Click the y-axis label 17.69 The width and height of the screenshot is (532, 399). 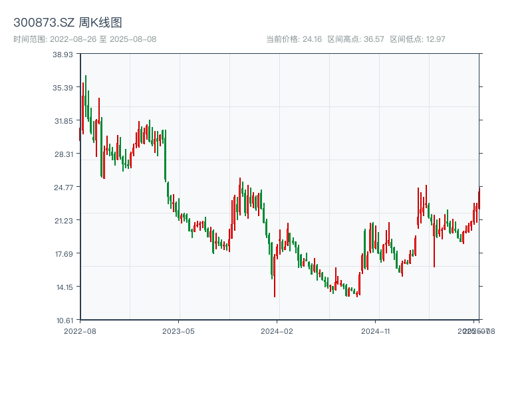[64, 254]
